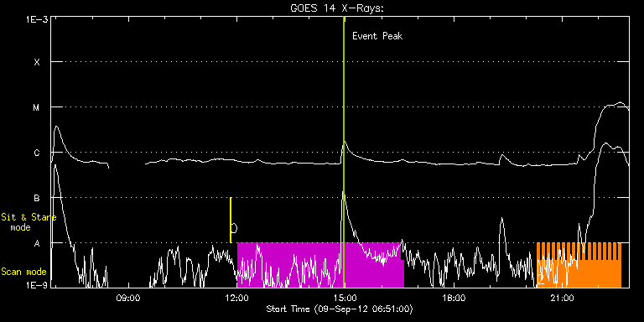Viewport: 644px width, 322px height.
Task: Click the 12:00 time axis tick label
Action: pos(237,298)
